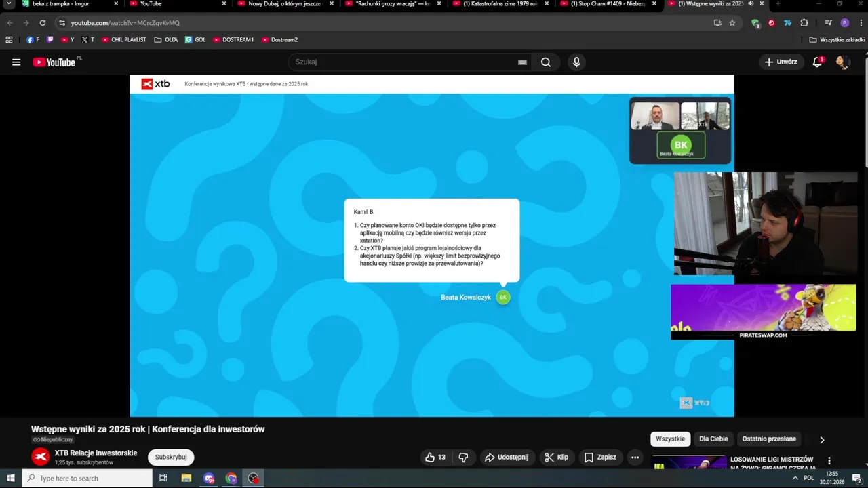Open notifications bell
Image resolution: width=868 pixels, height=488 pixels.
tap(818, 62)
